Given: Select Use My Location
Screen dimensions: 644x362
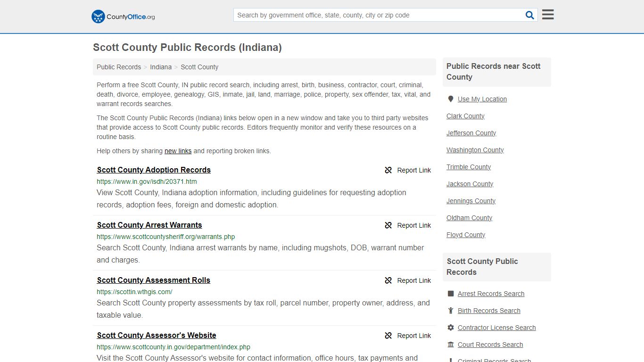Looking at the screenshot, I should [x=482, y=99].
